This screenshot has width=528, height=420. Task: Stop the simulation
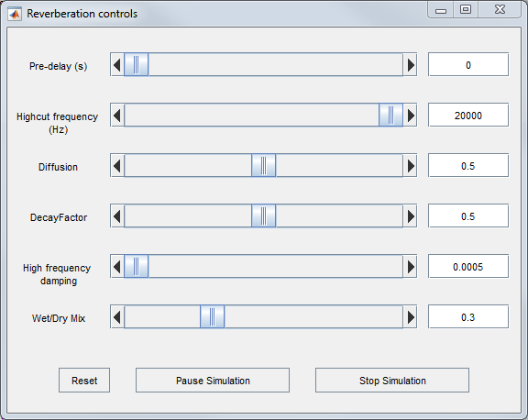pos(392,381)
